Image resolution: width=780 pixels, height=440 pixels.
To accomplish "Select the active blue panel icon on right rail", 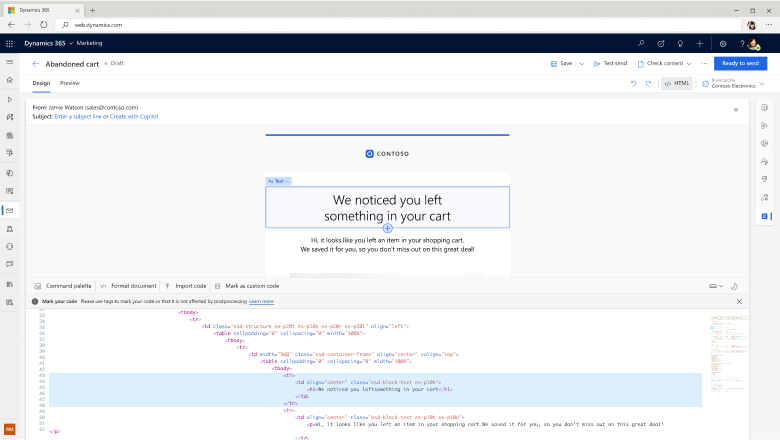I will tap(765, 216).
